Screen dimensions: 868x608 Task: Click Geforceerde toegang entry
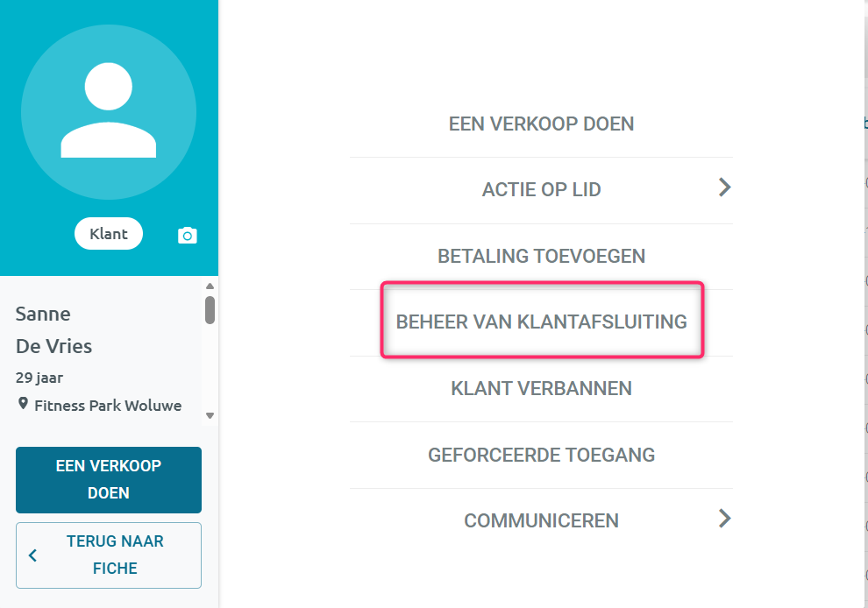pos(541,455)
